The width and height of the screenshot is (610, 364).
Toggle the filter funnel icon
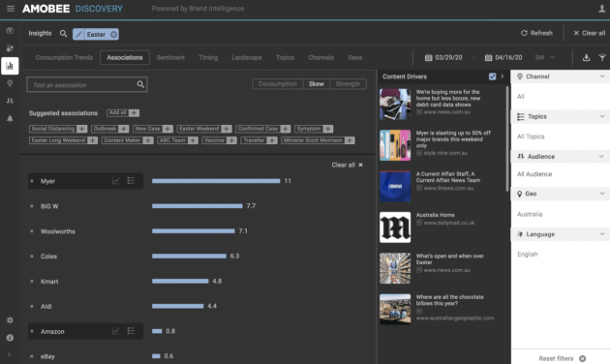click(x=602, y=57)
